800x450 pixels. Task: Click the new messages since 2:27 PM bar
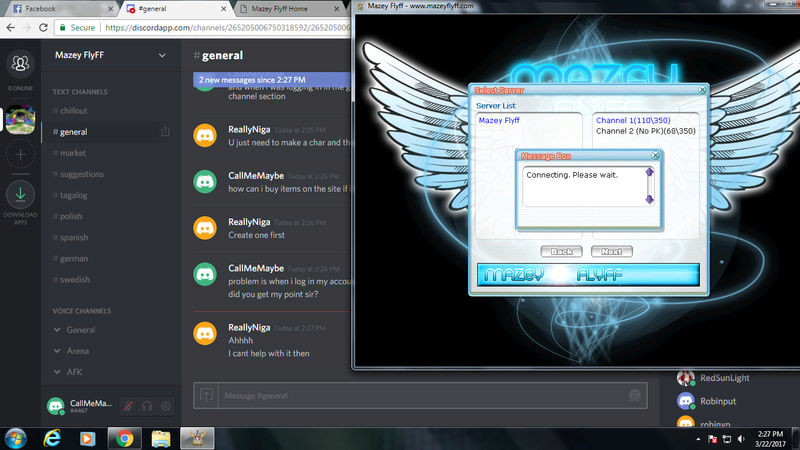(272, 80)
